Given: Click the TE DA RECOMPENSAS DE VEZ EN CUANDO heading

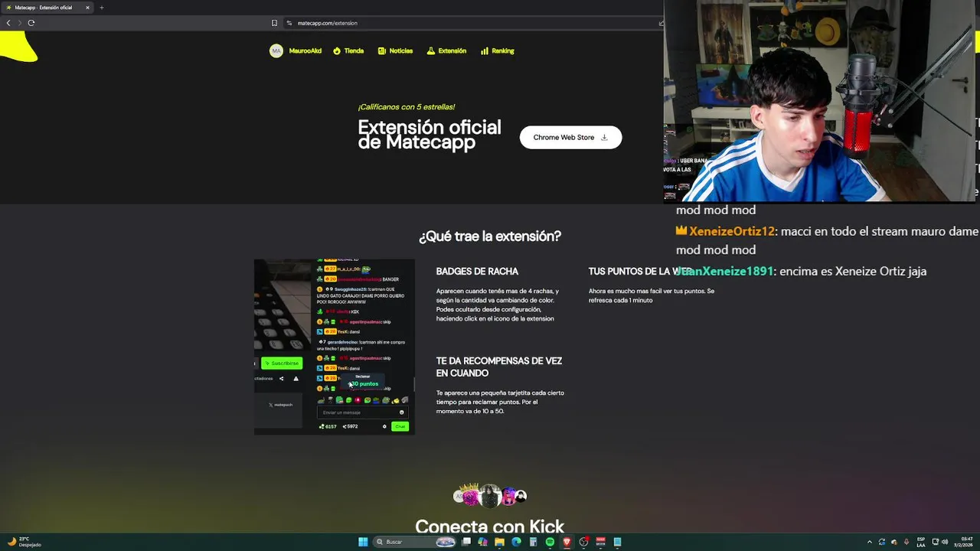Looking at the screenshot, I should tap(499, 367).
